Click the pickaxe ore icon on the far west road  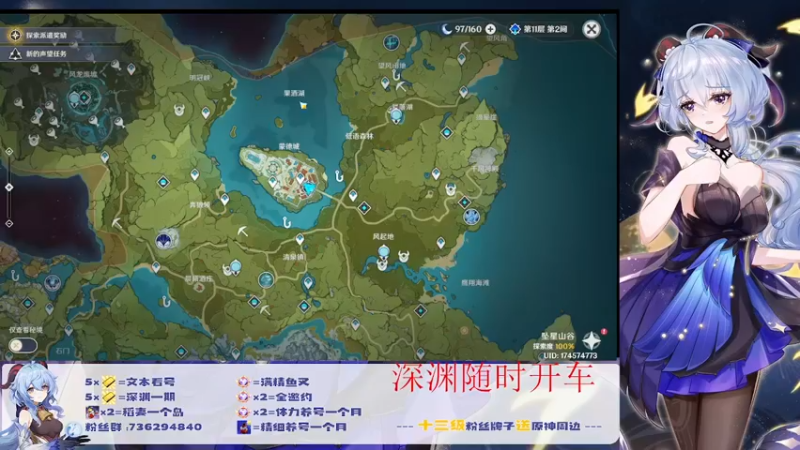(x=117, y=223)
